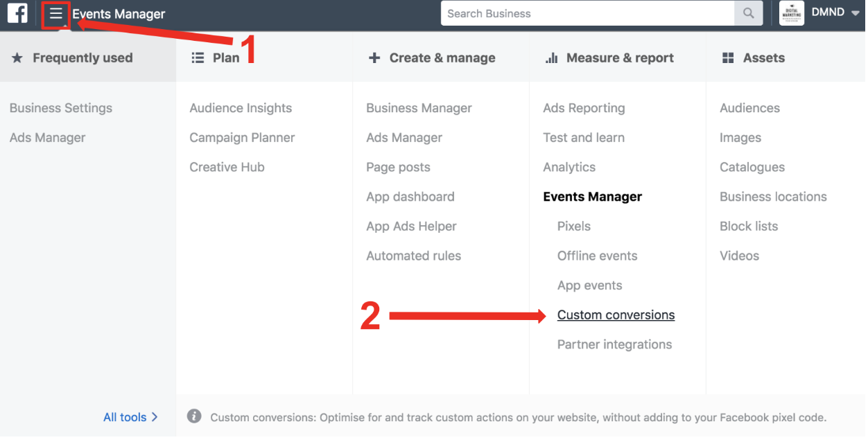This screenshot has width=868, height=442.
Task: Open the hamburger menu icon
Action: pos(56,14)
